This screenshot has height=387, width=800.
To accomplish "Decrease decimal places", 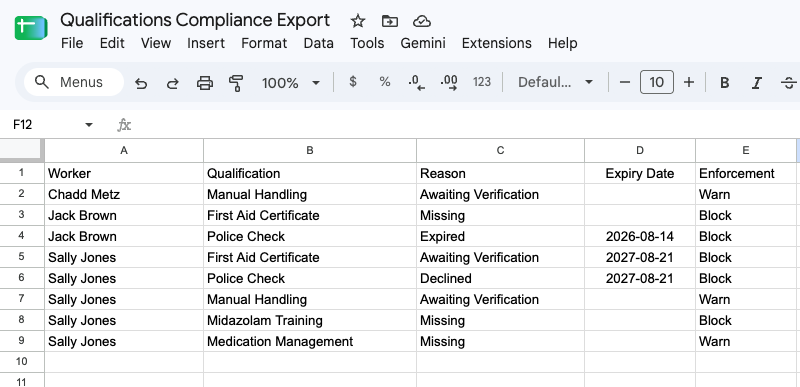I will point(416,83).
